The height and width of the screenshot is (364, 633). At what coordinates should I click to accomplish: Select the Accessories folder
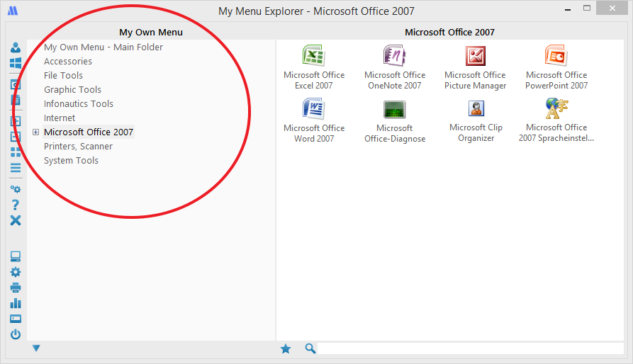68,62
